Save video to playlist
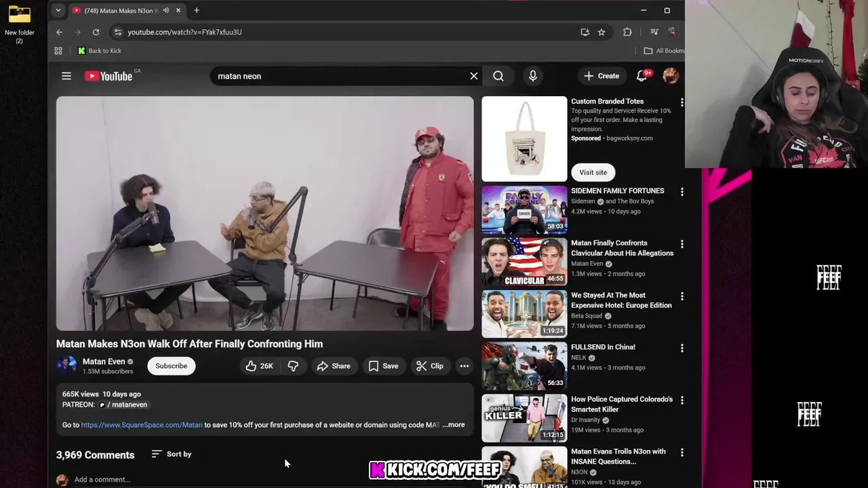The width and height of the screenshot is (868, 488). (383, 366)
